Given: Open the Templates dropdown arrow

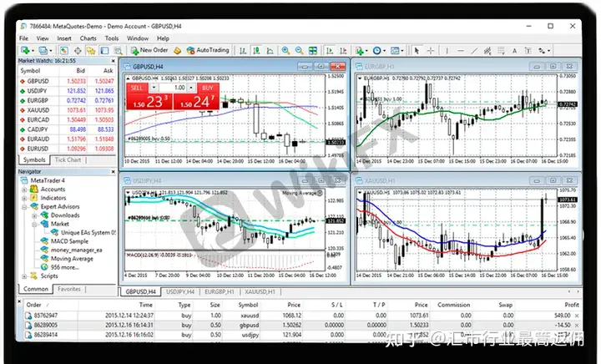Looking at the screenshot, I should (402, 51).
